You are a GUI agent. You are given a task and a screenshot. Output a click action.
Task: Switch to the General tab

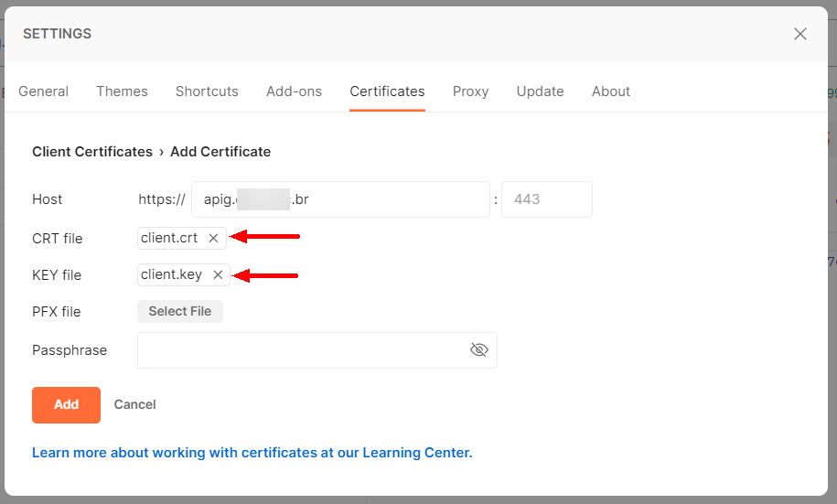click(x=44, y=91)
